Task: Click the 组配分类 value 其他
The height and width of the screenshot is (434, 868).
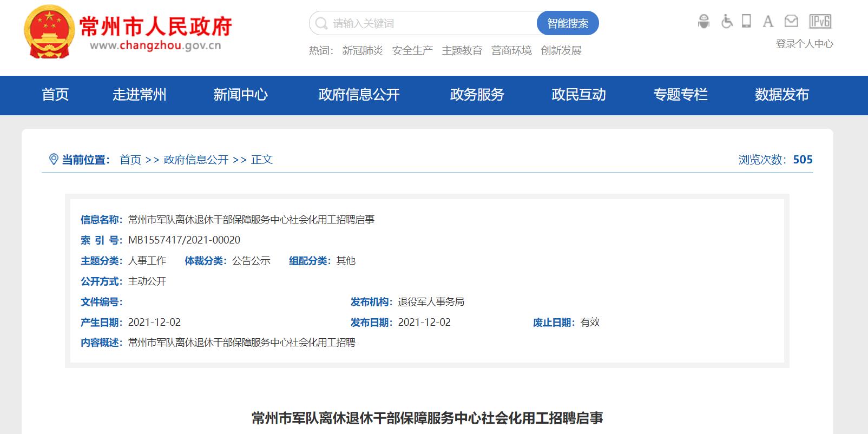Action: click(346, 261)
